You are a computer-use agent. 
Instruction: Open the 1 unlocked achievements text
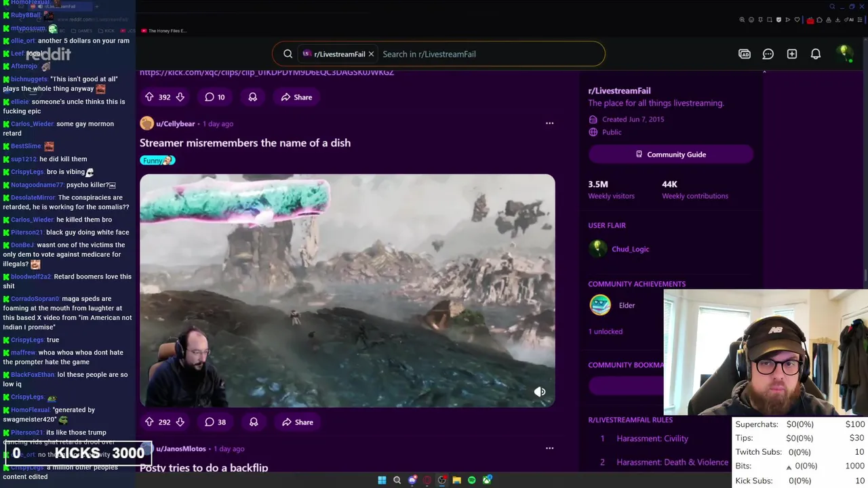(605, 331)
